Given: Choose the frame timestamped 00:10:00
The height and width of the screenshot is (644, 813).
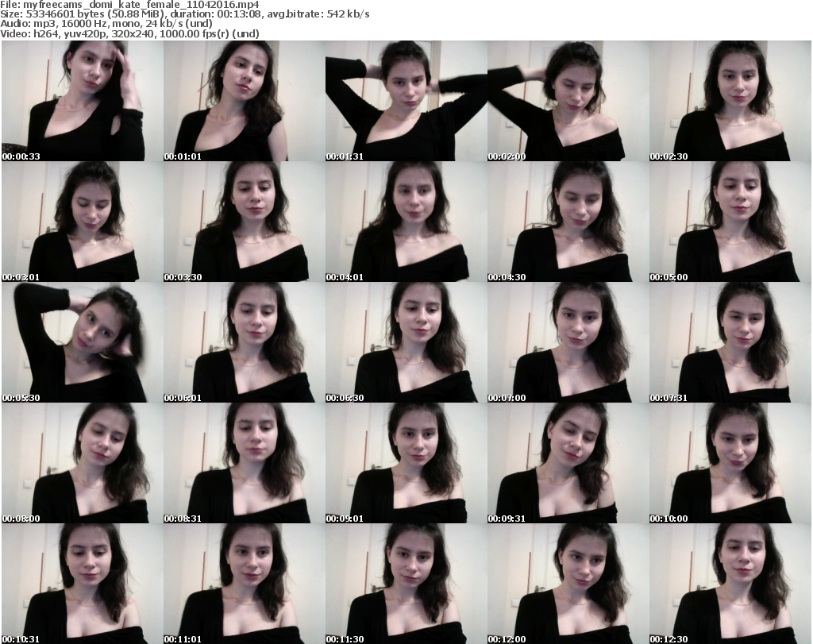Looking at the screenshot, I should (x=730, y=463).
